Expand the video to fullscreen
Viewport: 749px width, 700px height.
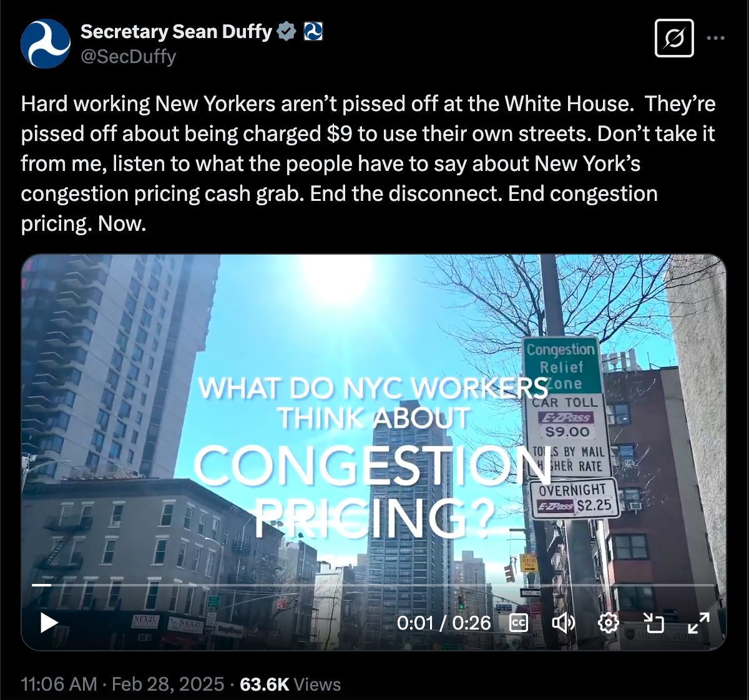pyautogui.click(x=698, y=623)
